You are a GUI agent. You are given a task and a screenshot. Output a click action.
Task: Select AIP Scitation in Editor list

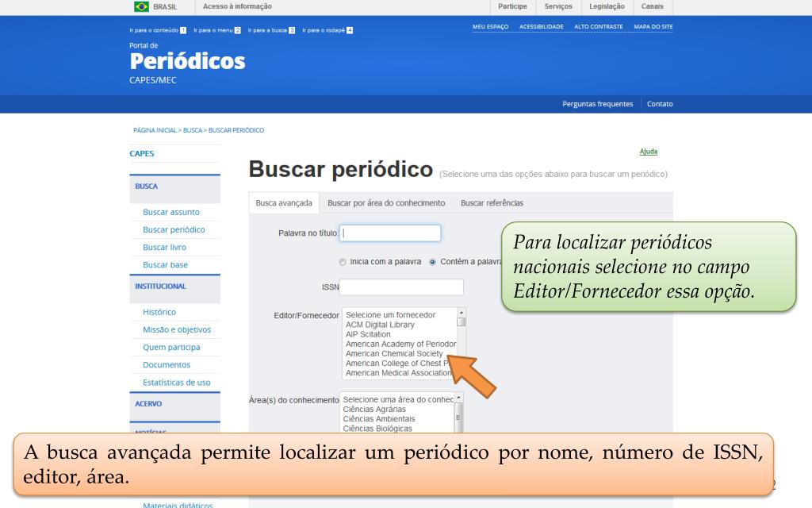tap(368, 334)
